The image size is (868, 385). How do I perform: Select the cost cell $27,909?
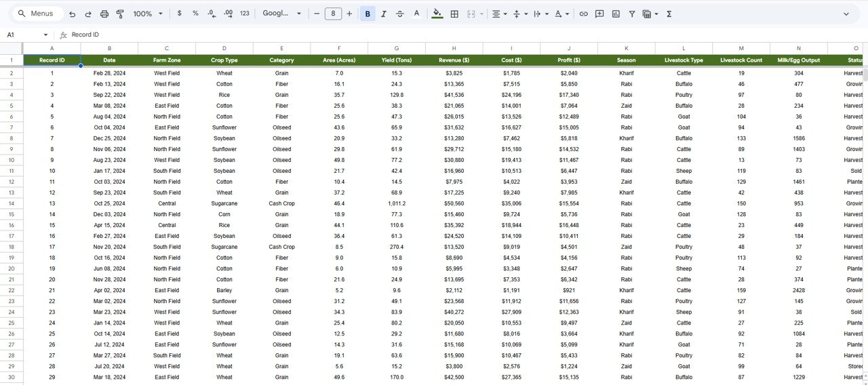512,312
